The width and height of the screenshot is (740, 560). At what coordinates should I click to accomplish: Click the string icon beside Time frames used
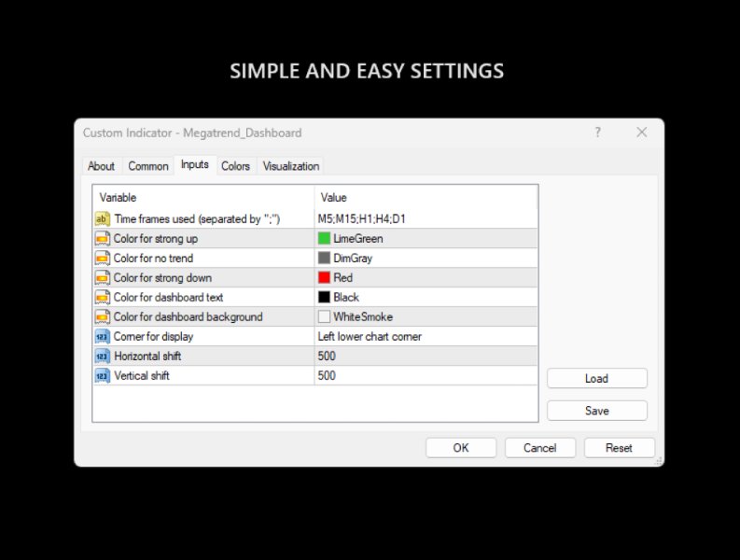click(102, 219)
